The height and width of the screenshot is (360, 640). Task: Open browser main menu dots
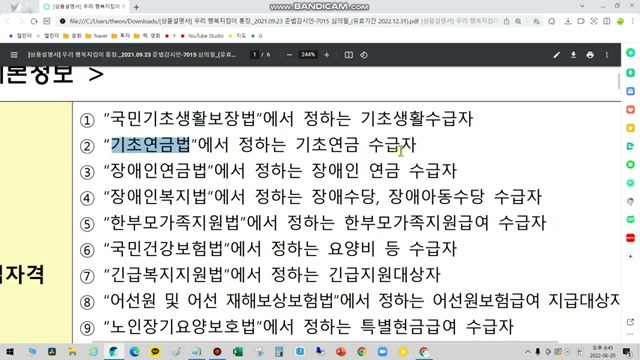point(633,21)
